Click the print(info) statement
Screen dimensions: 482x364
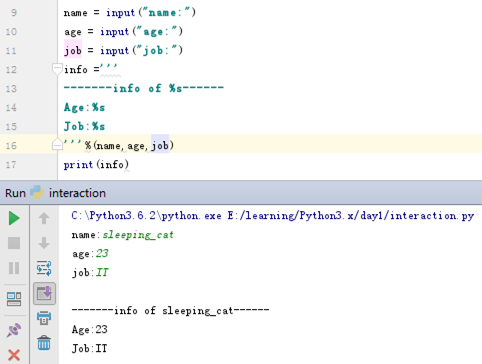[96, 165]
